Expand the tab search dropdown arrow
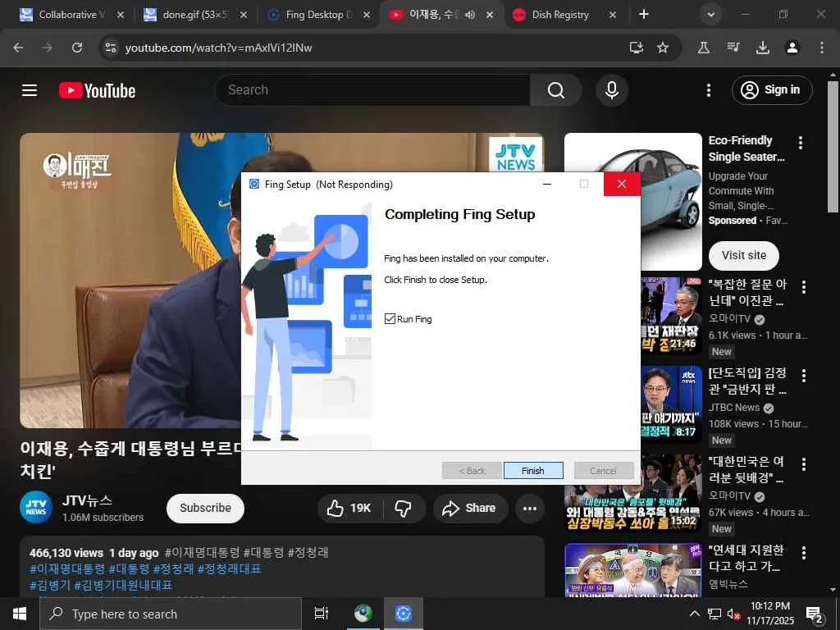Screen dimensions: 840x630 point(711,15)
